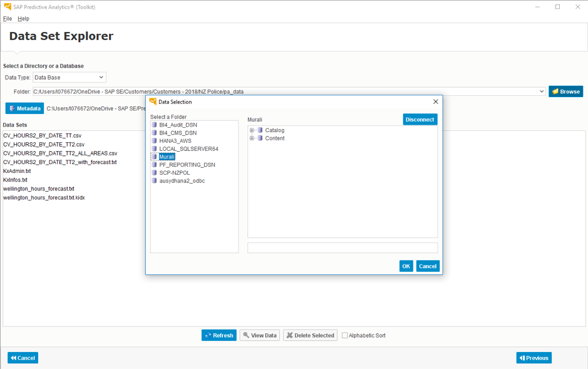Click the LOCAL_SQLSERVER64 database icon

[x=154, y=149]
